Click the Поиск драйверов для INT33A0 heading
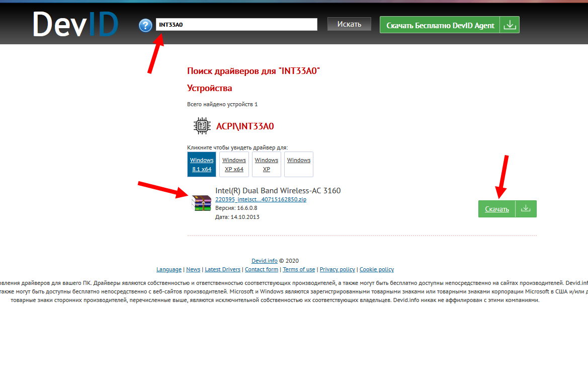Viewport: 588px width, 379px height. point(254,71)
